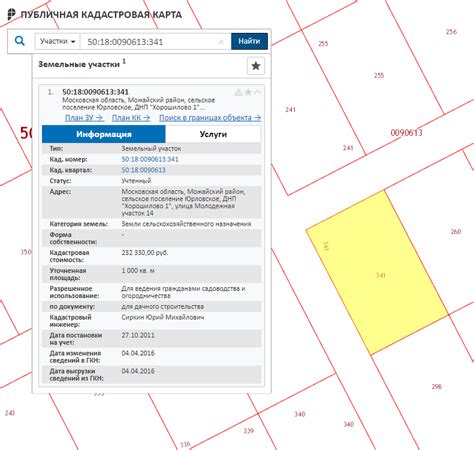Image resolution: width=474 pixels, height=450 pixels.
Task: Select parcel 298 on the map
Action: pos(436,387)
